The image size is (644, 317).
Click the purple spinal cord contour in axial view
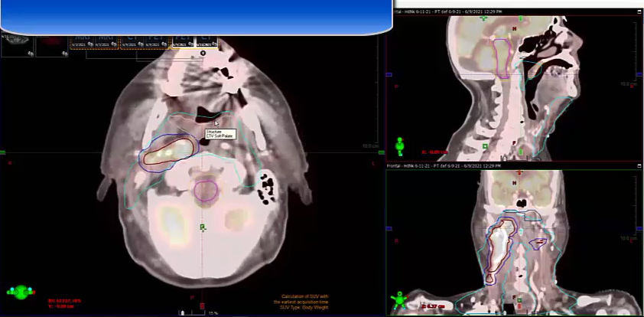(x=206, y=191)
